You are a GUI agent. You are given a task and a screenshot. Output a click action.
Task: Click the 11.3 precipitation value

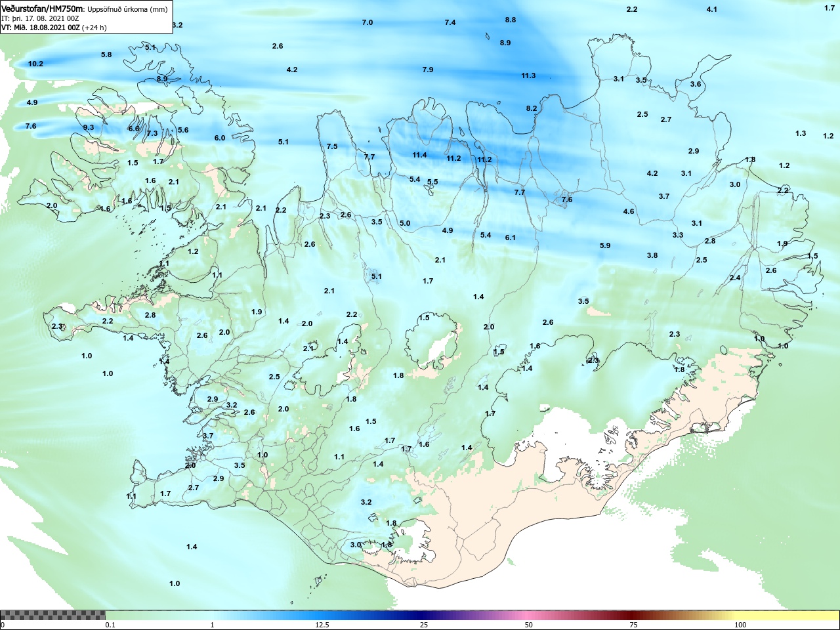pyautogui.click(x=528, y=75)
